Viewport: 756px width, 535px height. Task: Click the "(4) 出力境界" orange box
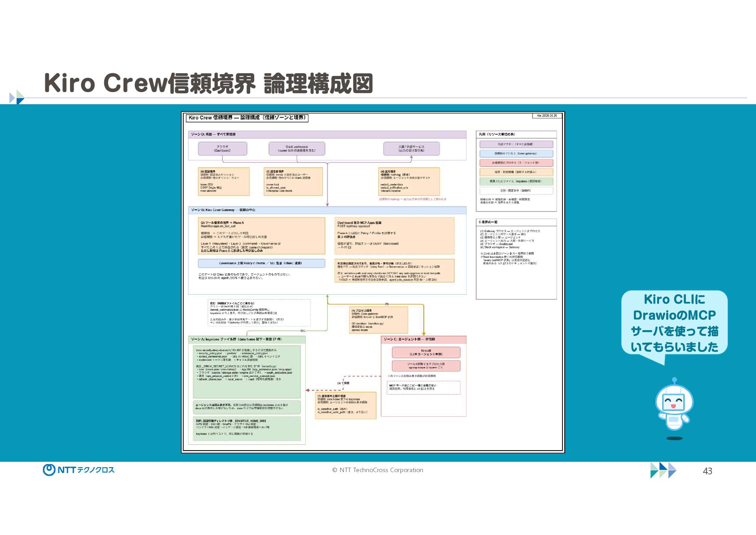coord(409,181)
